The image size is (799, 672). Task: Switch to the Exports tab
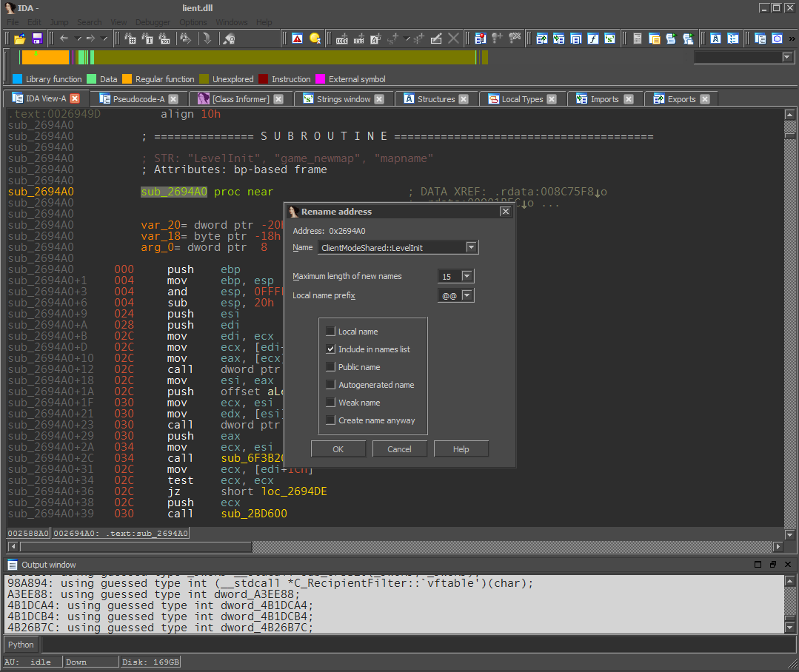681,98
